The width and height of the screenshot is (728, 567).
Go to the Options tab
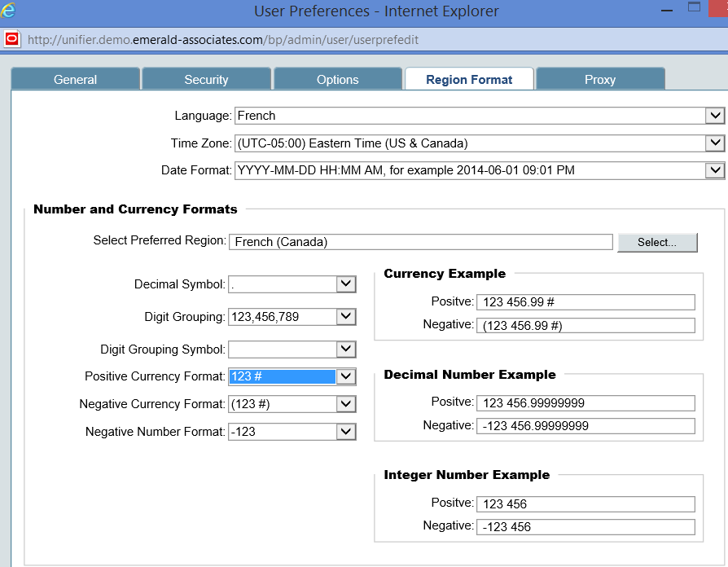click(x=337, y=79)
